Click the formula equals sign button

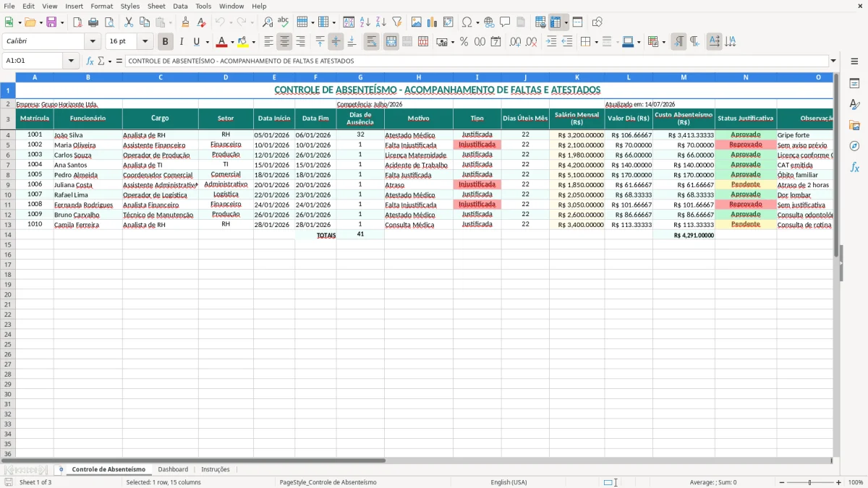(x=119, y=61)
